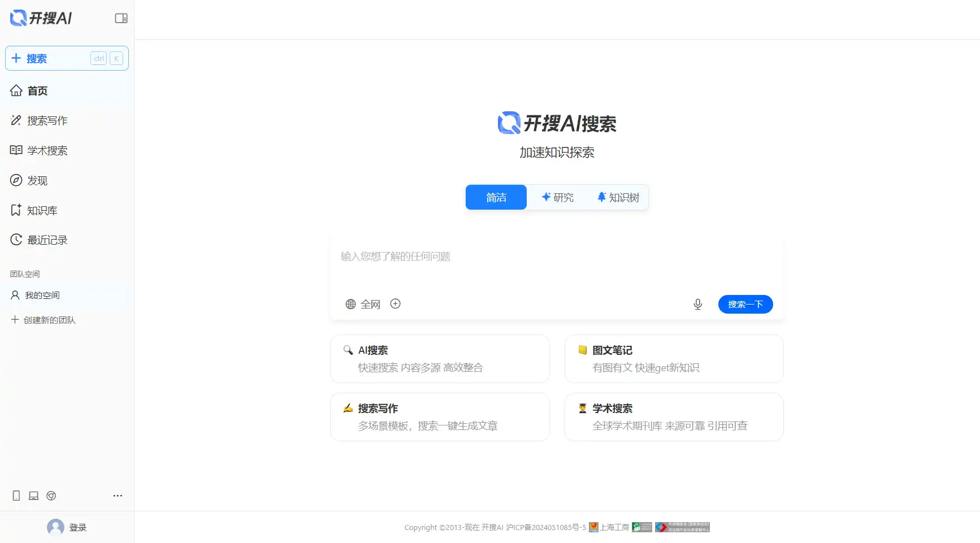
Task: Switch to the 知识树 mode tab
Action: point(618,197)
